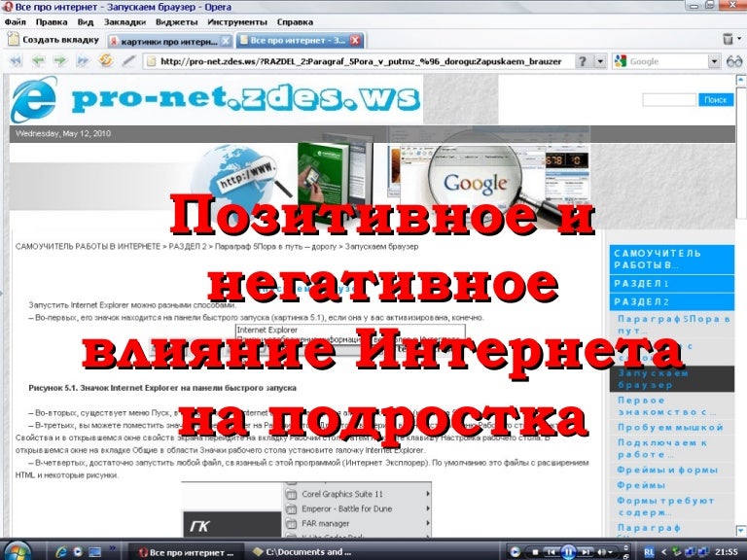The image size is (747, 560).
Task: Open the 'Инструменты' menu
Action: 238,20
